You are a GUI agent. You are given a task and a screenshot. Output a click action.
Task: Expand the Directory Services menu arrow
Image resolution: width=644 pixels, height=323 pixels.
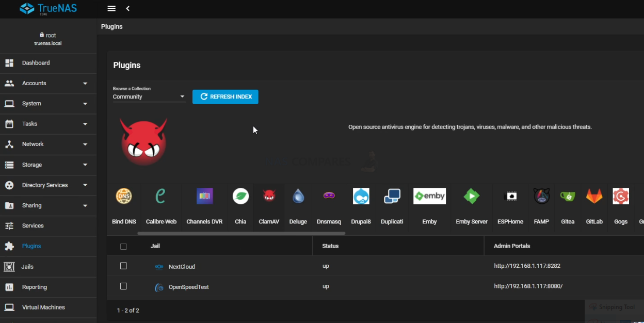coord(85,185)
